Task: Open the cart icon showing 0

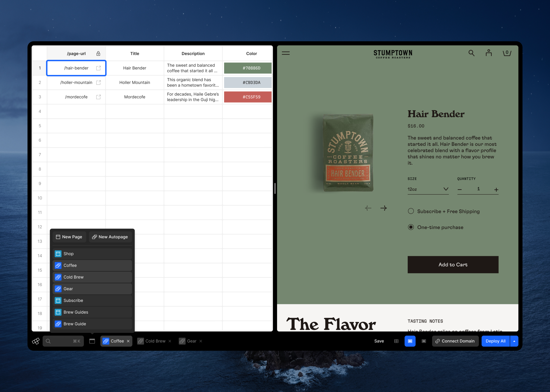Action: click(507, 53)
